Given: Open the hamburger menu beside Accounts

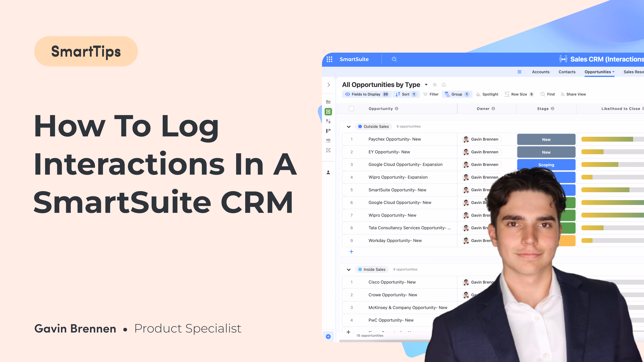Looking at the screenshot, I should 519,72.
